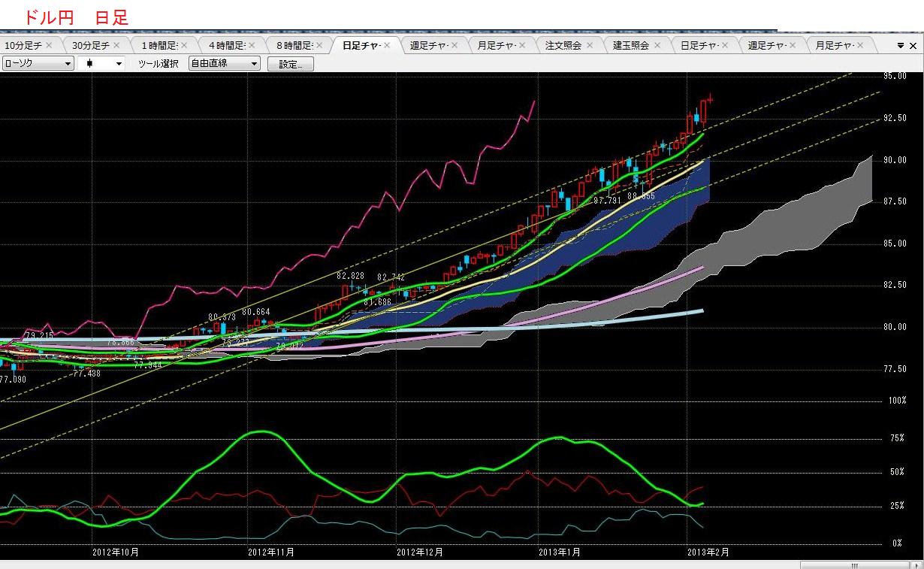
Task: Click the 92.50 price axis label
Action: pyautogui.click(x=895, y=118)
